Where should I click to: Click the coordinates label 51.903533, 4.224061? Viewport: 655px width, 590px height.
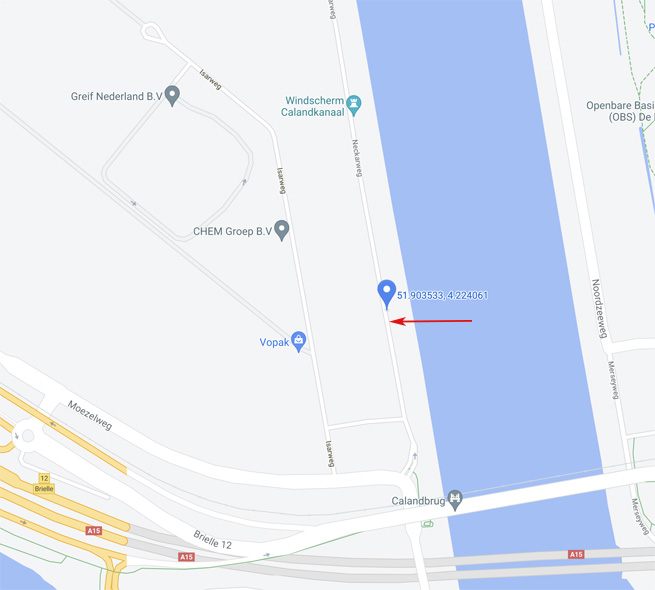[442, 295]
